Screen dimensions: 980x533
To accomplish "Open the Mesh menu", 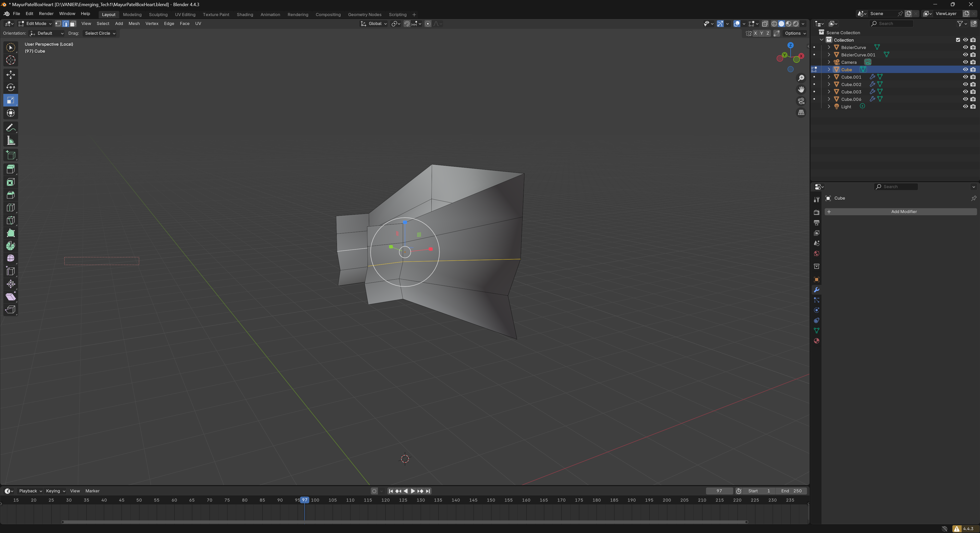I will point(134,23).
